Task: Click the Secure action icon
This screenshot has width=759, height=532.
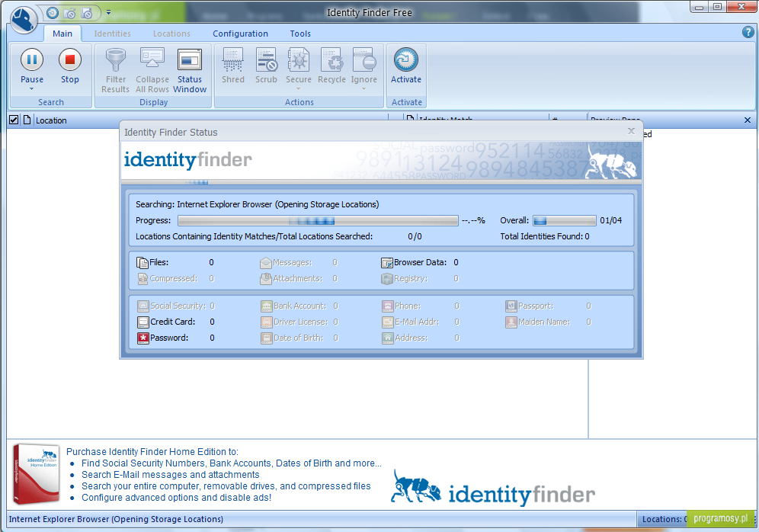Action: point(299,60)
